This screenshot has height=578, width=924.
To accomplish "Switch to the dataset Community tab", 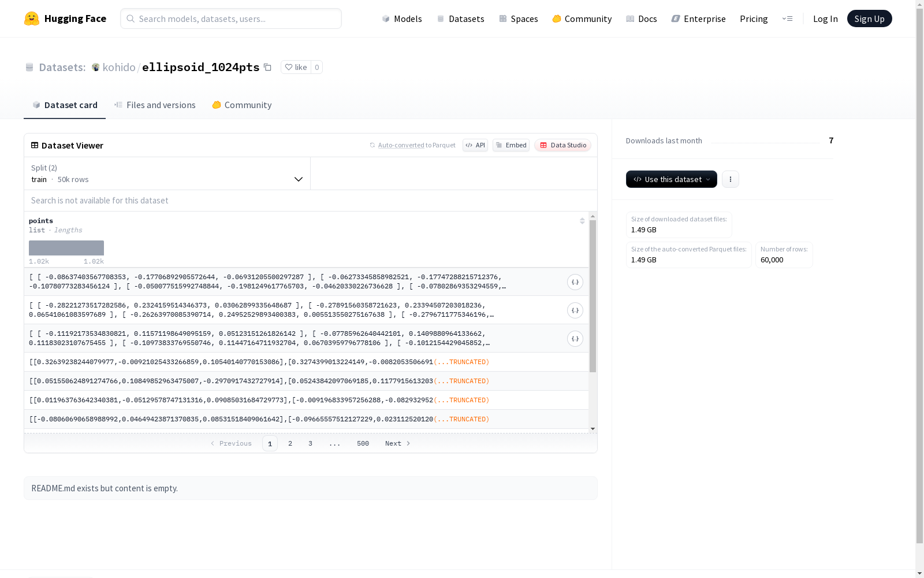I will coord(241,105).
